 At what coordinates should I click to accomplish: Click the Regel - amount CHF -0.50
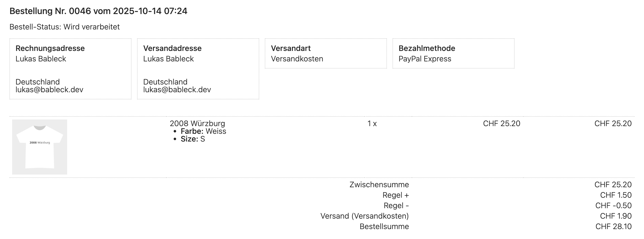click(613, 206)
